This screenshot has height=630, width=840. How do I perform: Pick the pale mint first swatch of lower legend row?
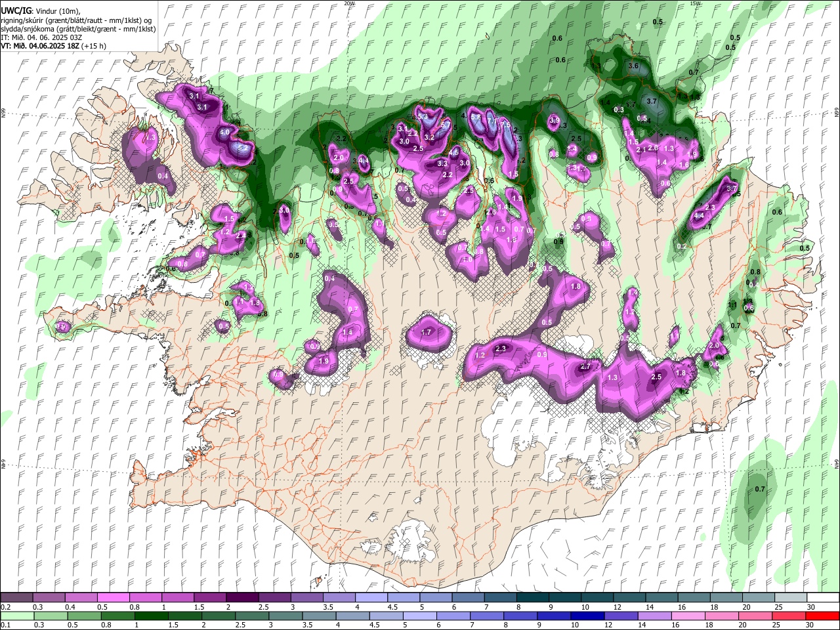click(x=17, y=616)
